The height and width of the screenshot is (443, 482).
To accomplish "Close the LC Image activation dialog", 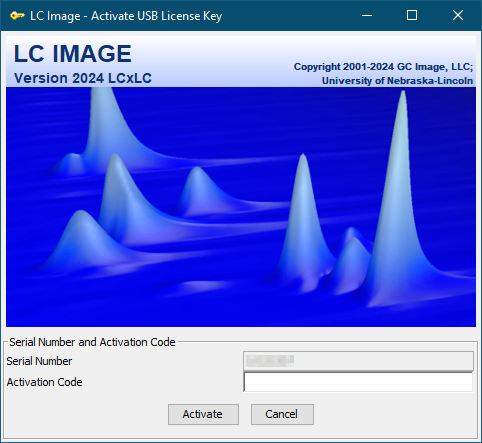I will pos(458,15).
